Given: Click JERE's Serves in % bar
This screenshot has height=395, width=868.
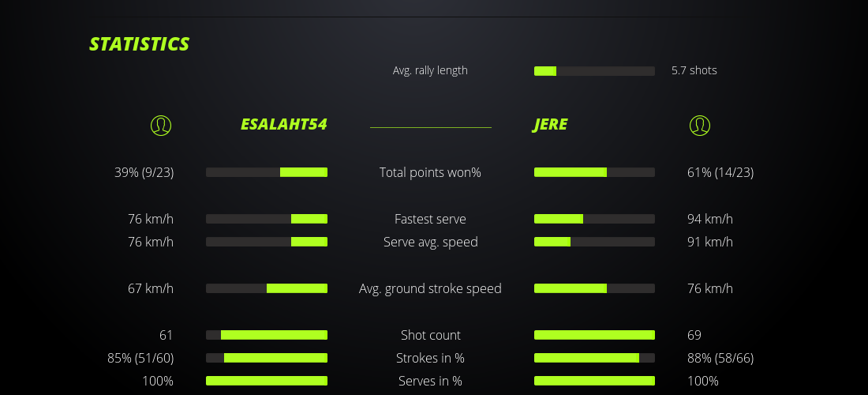Looking at the screenshot, I should click(594, 381).
